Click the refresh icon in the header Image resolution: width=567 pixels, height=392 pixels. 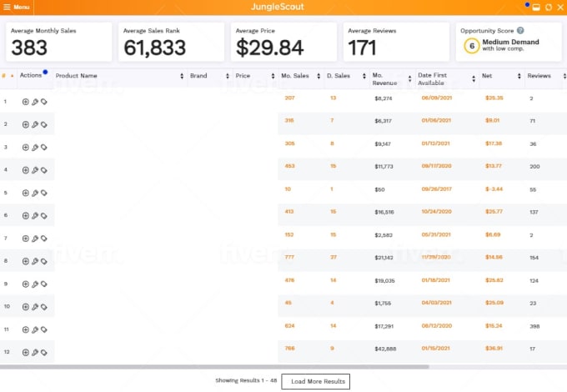549,8
